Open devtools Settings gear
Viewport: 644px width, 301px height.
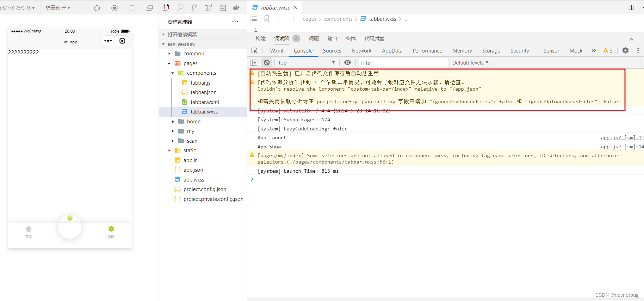point(625,50)
